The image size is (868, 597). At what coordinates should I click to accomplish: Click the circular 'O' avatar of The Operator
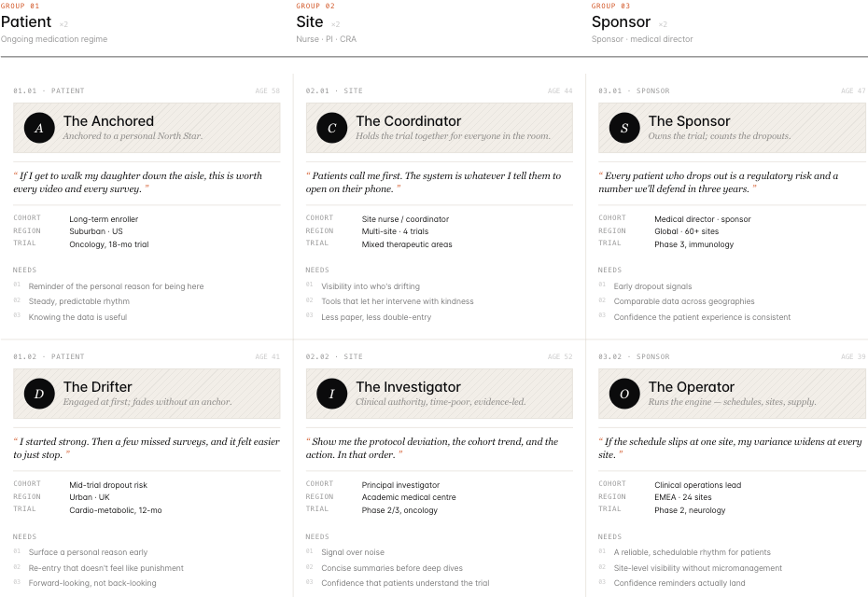[624, 394]
